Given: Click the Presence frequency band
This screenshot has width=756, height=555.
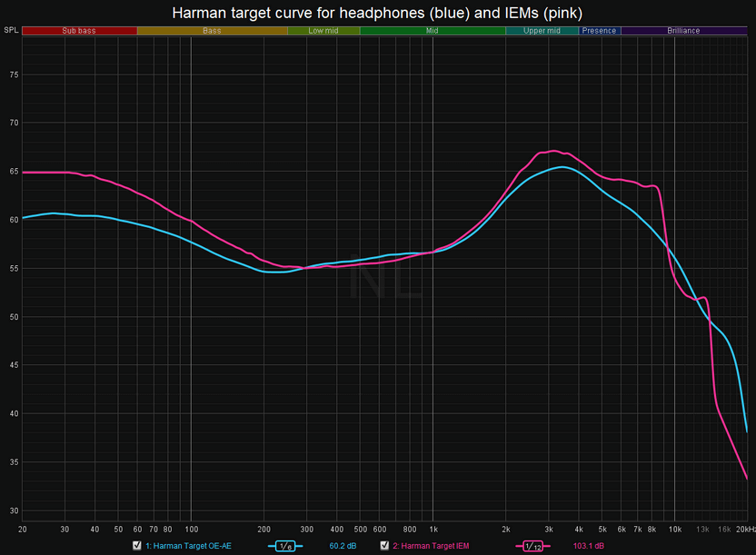Looking at the screenshot, I should (x=600, y=30).
